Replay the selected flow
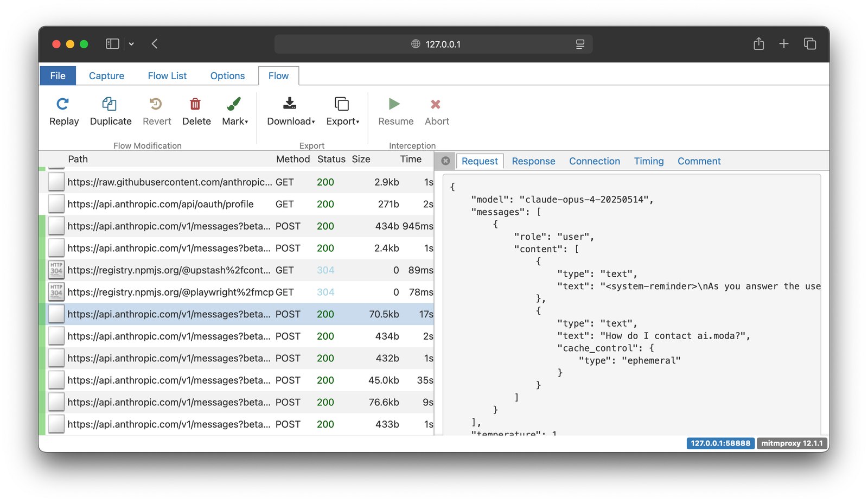Screen dimensions: 868x503 pyautogui.click(x=63, y=111)
